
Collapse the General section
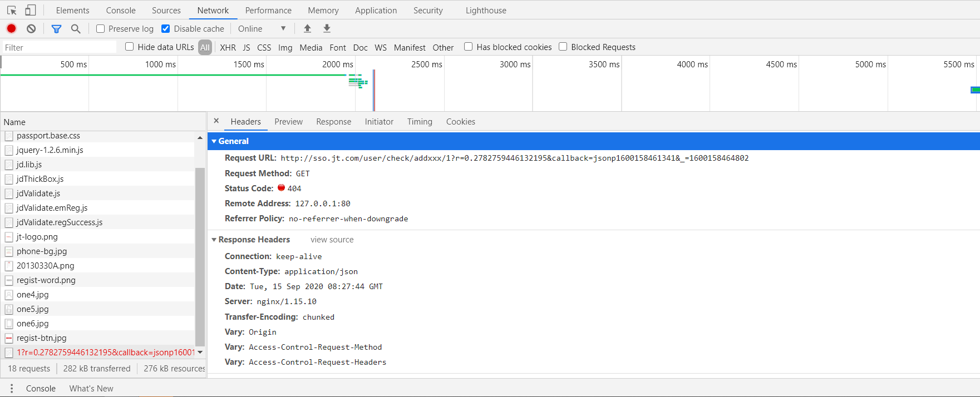tap(214, 141)
